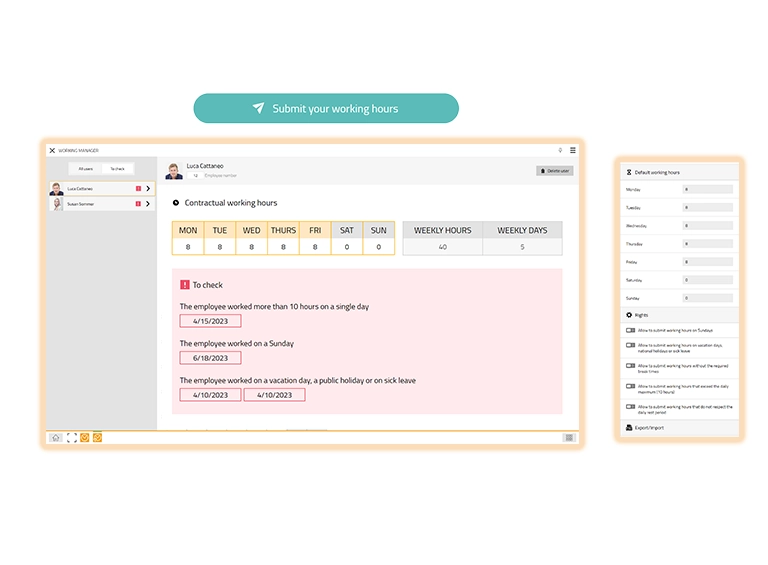Click the SUN hours cell value
Screen dimensions: 768x565
coord(379,247)
